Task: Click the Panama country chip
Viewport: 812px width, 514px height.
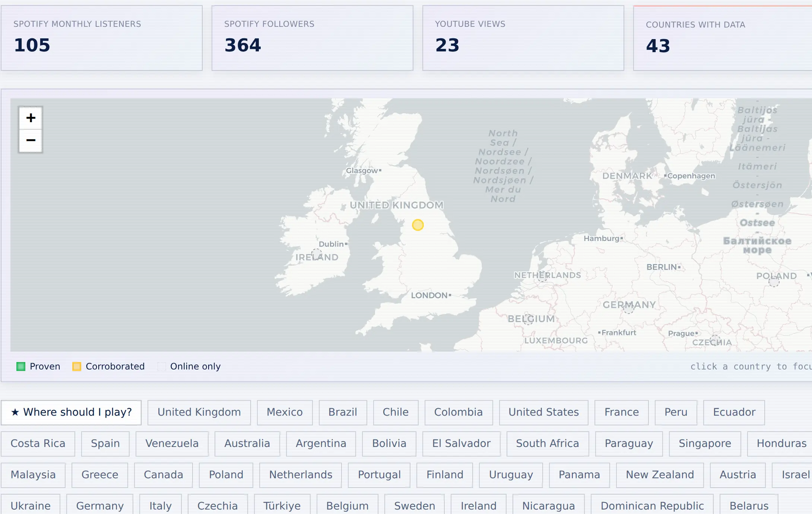Action: click(580, 475)
